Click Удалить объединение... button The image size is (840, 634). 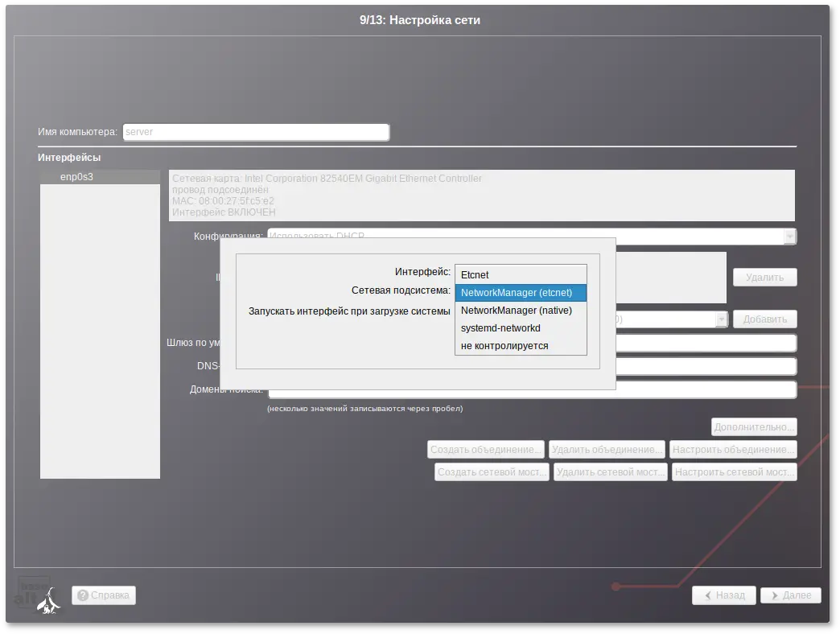(607, 449)
